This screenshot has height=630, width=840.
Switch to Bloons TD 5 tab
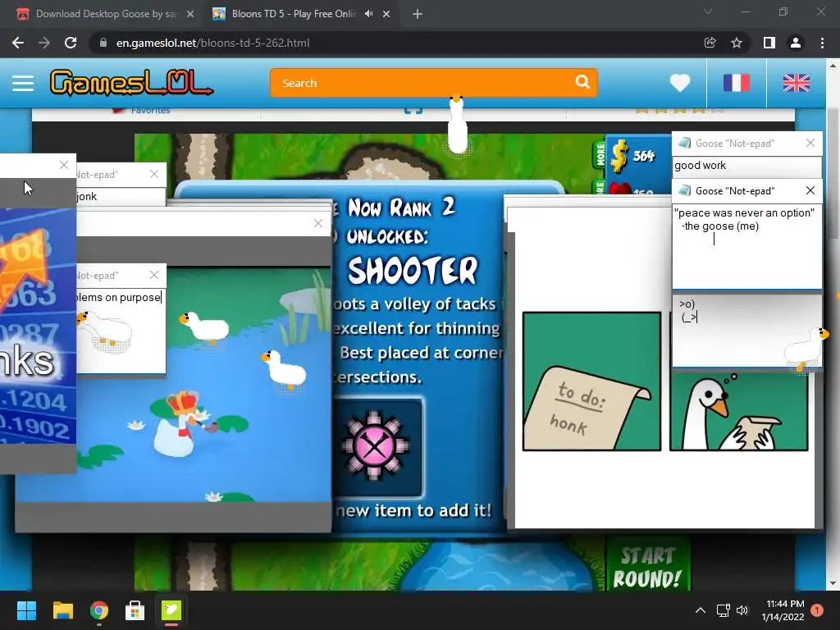pyautogui.click(x=292, y=14)
